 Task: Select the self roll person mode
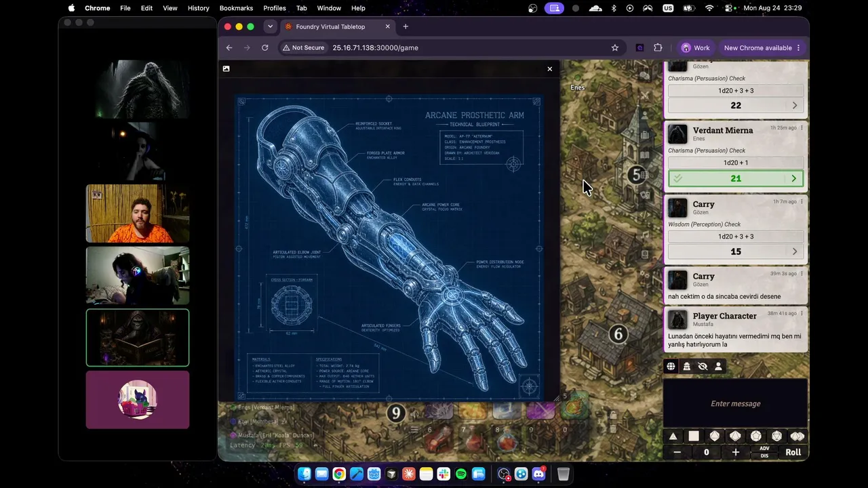718,366
